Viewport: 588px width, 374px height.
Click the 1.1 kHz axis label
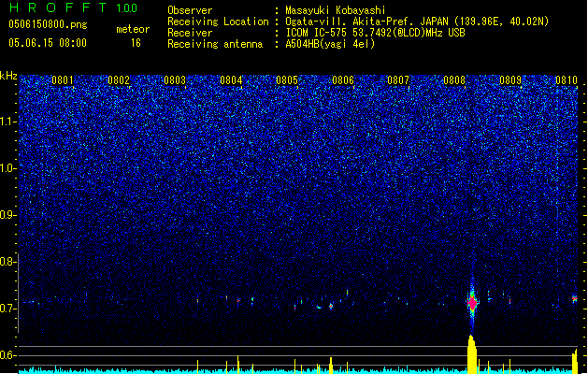[x=8, y=122]
